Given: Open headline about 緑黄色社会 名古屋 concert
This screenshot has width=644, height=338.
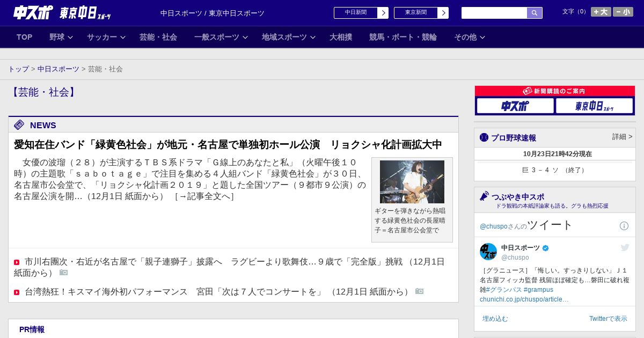Looking at the screenshot, I should click(228, 144).
